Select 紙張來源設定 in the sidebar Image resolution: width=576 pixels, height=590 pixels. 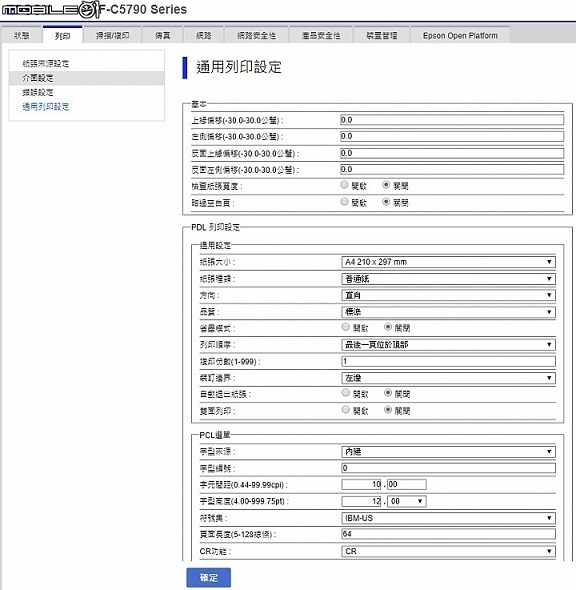(46, 64)
